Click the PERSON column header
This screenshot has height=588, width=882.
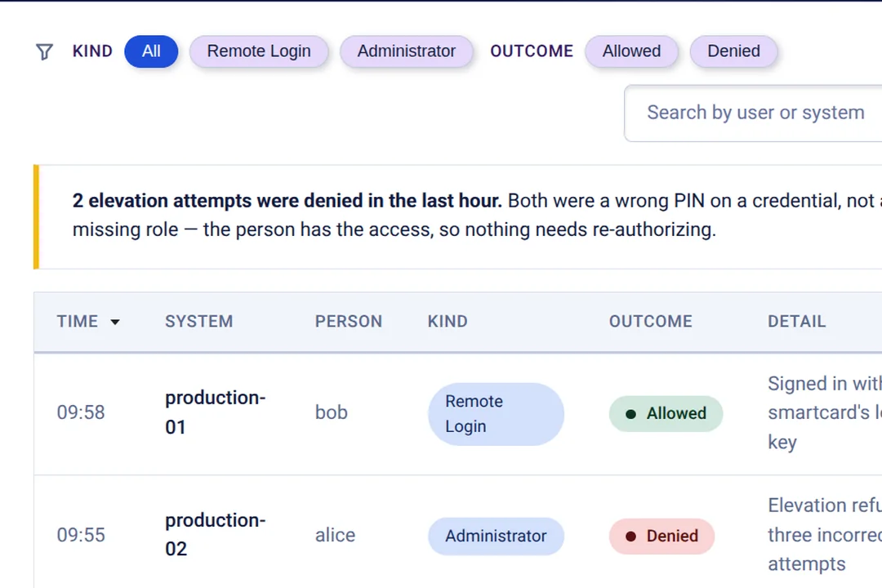[348, 321]
